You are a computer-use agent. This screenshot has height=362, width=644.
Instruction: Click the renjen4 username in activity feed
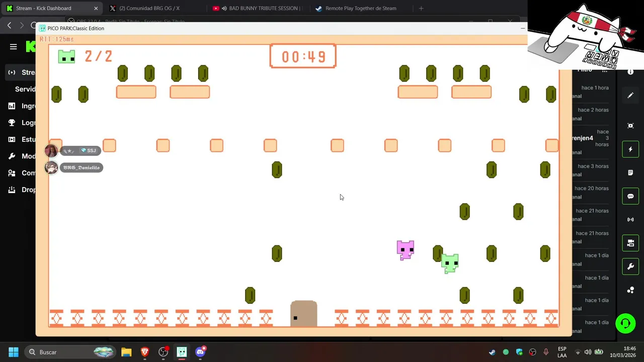[x=582, y=138]
